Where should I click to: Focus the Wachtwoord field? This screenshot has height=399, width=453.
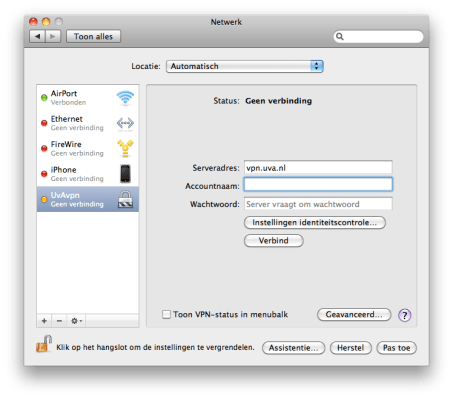[x=318, y=204]
